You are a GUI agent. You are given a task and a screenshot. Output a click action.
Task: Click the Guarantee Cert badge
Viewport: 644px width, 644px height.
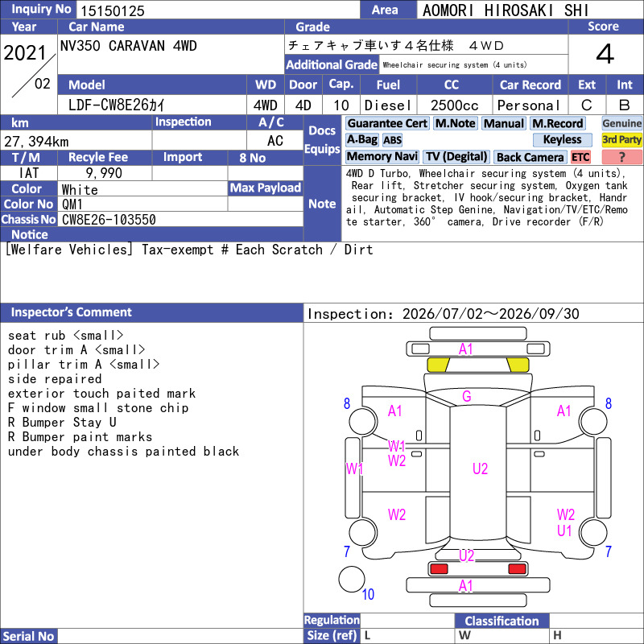[x=387, y=123]
